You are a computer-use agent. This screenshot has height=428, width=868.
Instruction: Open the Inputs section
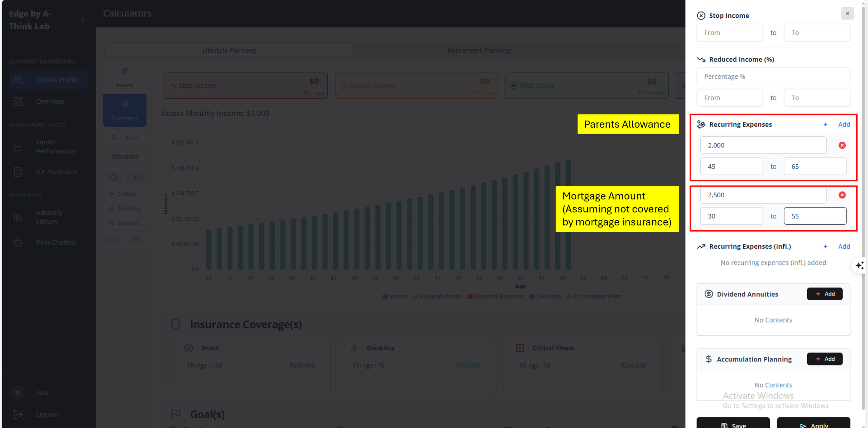coord(125,78)
